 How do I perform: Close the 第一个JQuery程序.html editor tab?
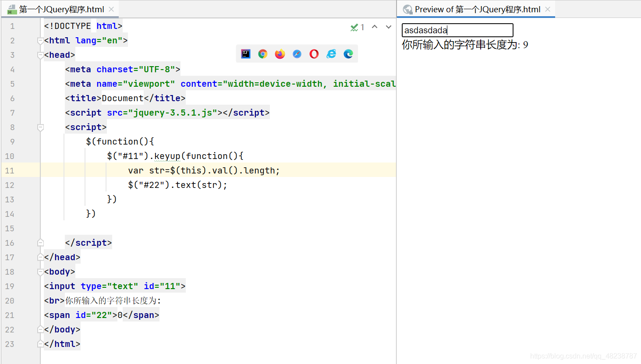111,9
